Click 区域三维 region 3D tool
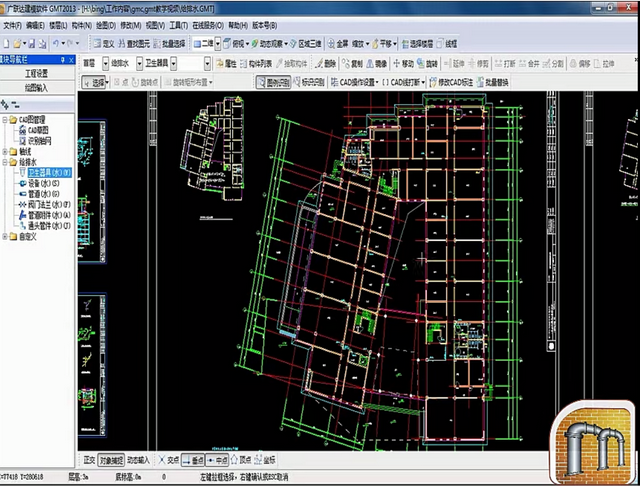The image size is (640, 486). coord(305,44)
